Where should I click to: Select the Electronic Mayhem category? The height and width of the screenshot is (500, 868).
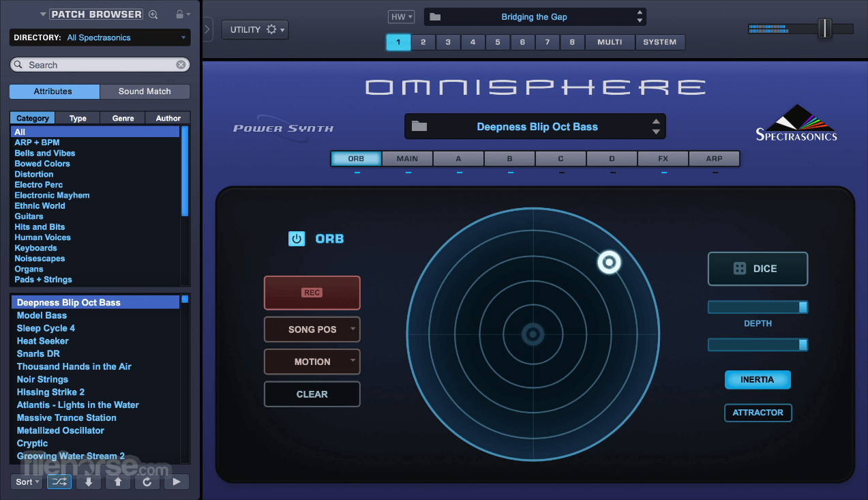pos(52,195)
